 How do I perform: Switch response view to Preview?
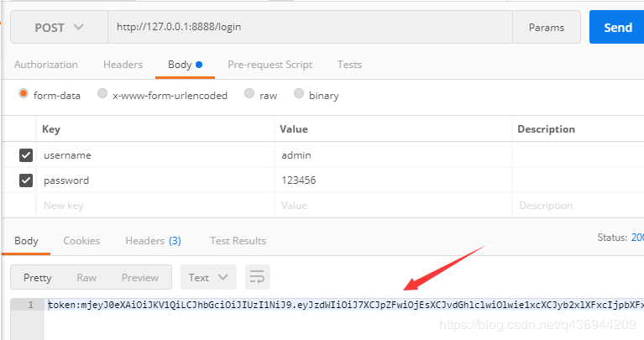[x=139, y=278]
